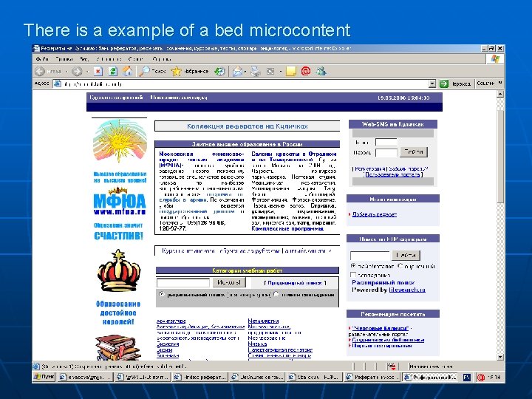Expand the Mail button dropdown arrow

tap(245, 72)
